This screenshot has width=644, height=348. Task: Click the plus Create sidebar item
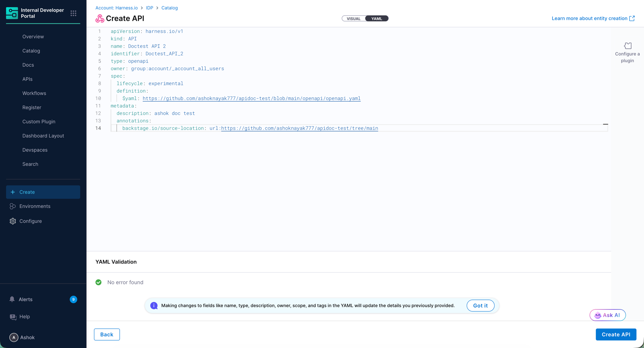point(43,192)
